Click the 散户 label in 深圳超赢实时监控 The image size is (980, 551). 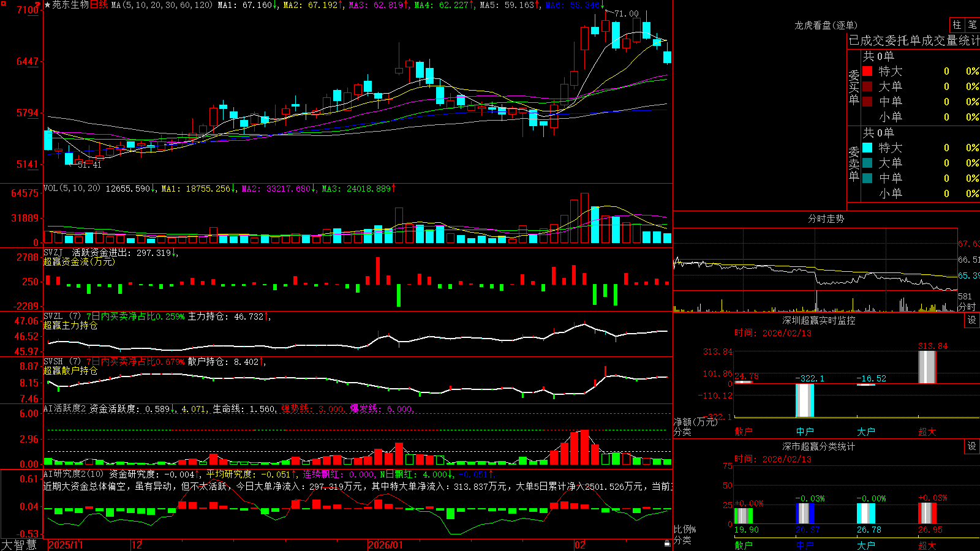point(744,432)
